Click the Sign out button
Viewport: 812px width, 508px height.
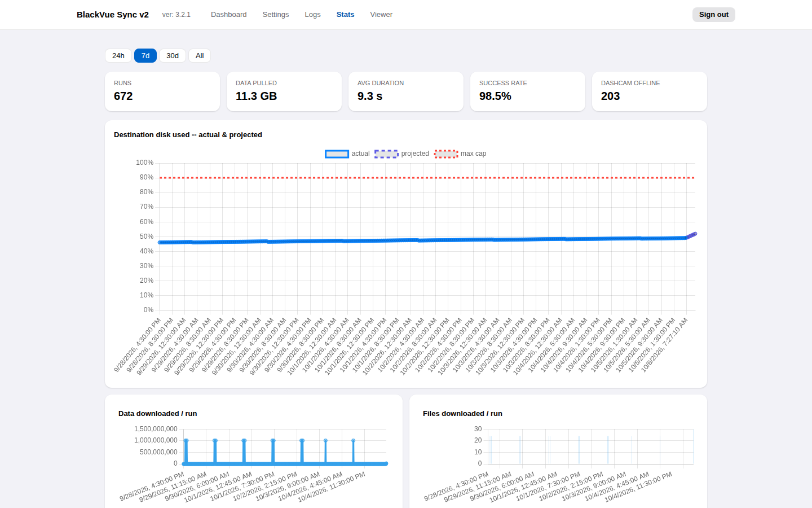pos(713,15)
